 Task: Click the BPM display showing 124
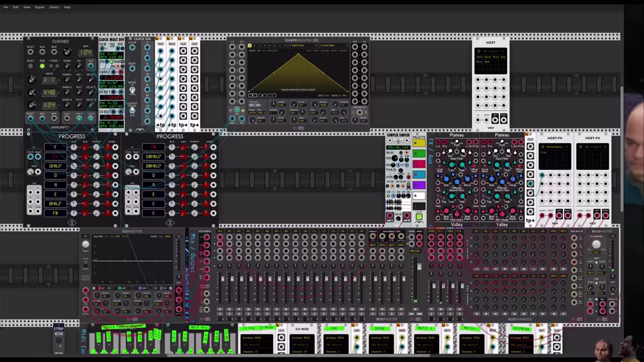click(86, 52)
